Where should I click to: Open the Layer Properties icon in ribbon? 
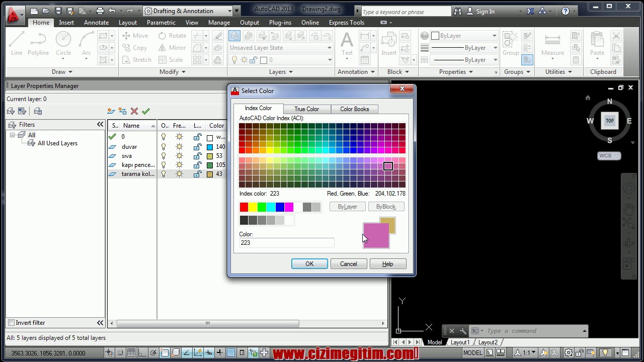(x=234, y=36)
